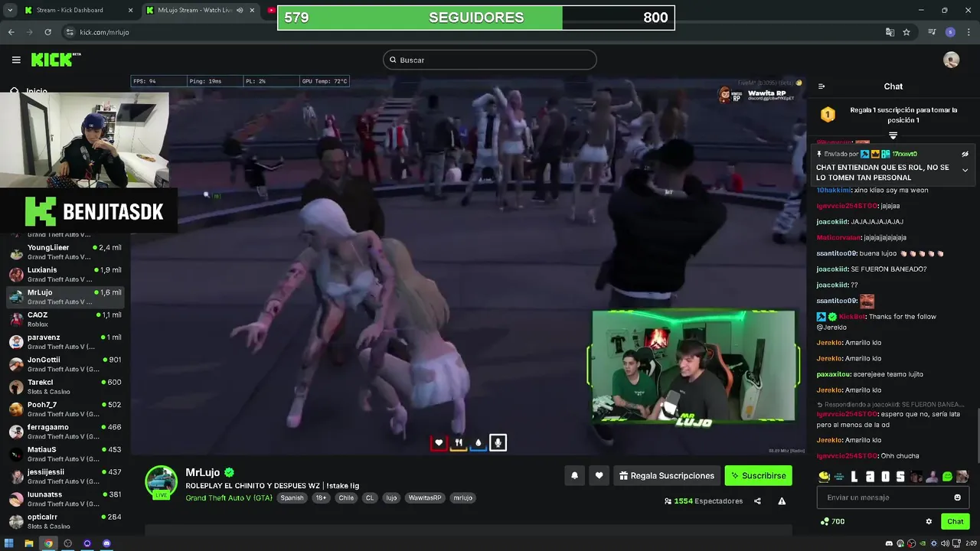Select the Chile tag
Viewport: 980px width, 551px height.
pos(346,497)
